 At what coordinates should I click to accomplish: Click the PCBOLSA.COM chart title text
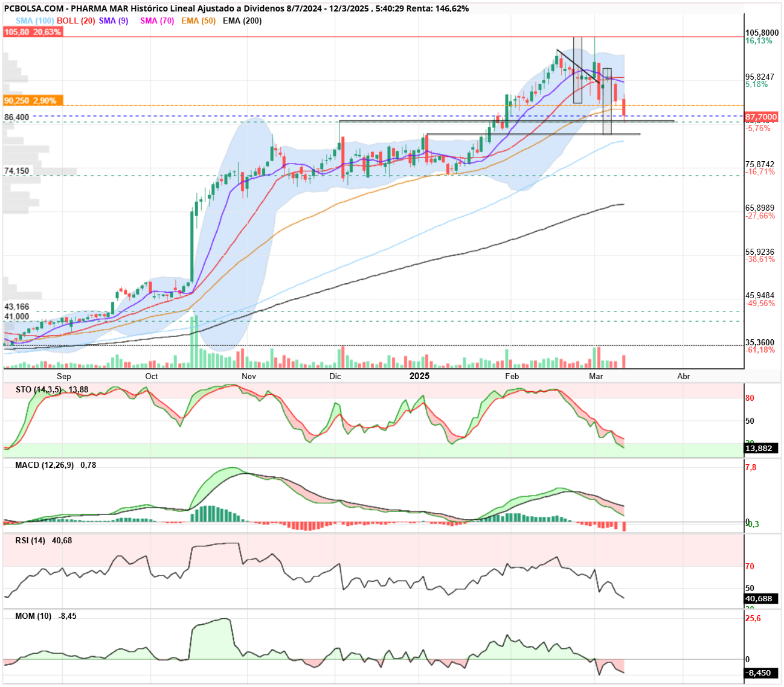click(x=33, y=8)
